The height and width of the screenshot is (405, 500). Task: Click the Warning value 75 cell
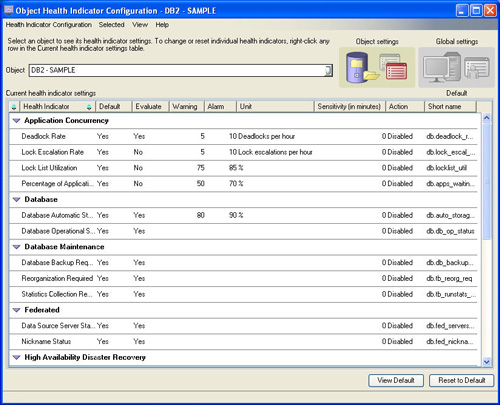coord(201,168)
